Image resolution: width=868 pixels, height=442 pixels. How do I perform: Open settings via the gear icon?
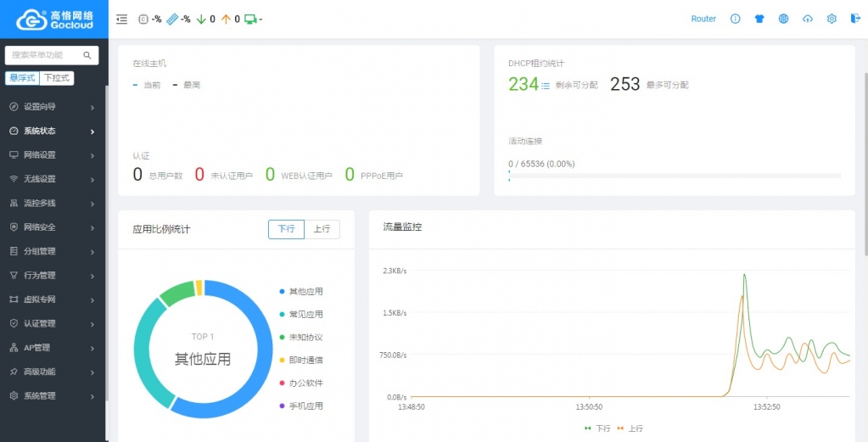point(832,19)
